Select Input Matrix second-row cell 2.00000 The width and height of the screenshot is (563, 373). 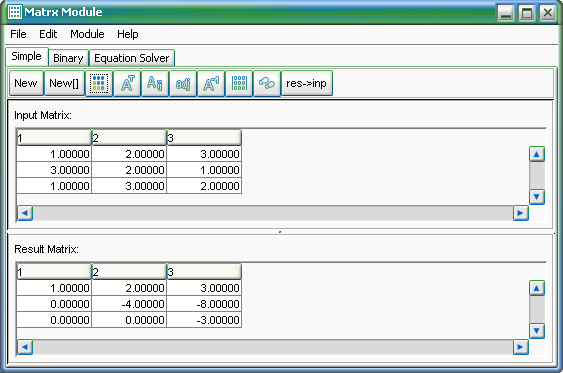[x=129, y=170]
